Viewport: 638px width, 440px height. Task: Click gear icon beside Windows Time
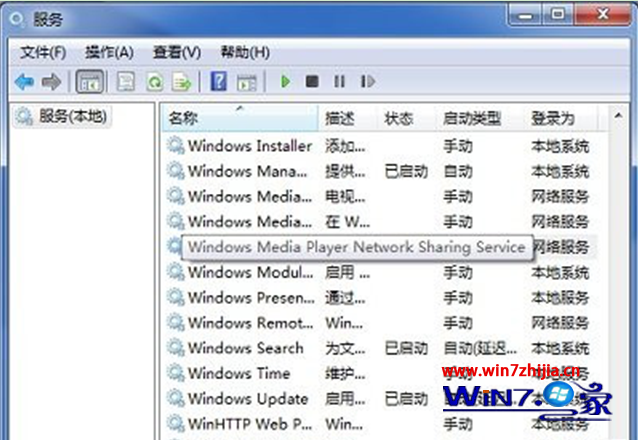(176, 373)
